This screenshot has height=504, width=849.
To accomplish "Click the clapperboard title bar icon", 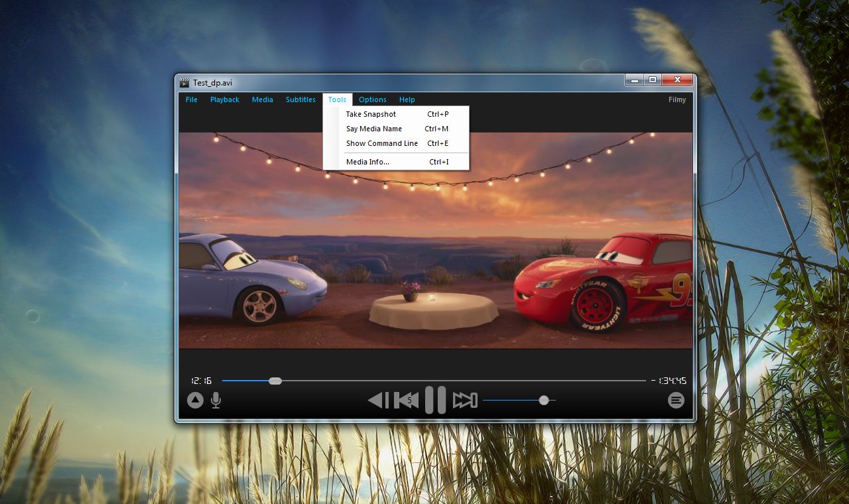I will 184,82.
